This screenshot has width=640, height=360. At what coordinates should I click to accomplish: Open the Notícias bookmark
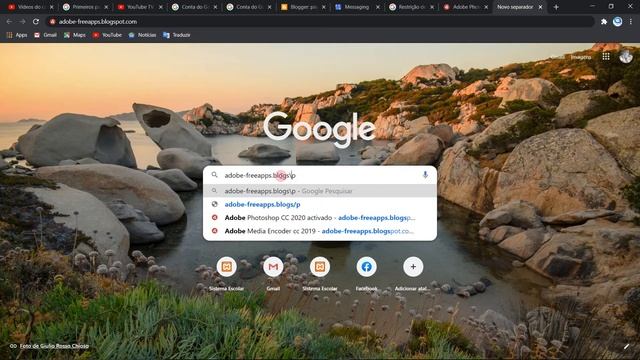pos(142,35)
